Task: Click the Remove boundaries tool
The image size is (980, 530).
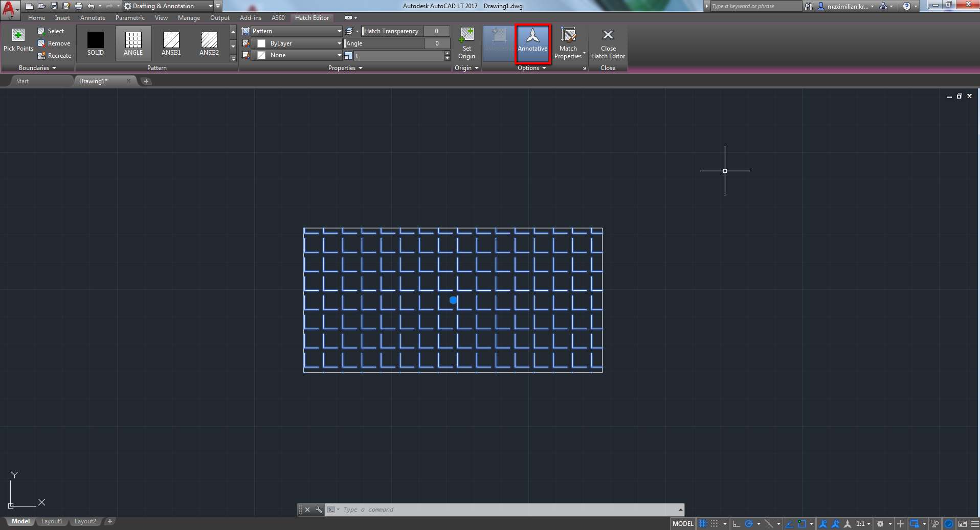Action: click(x=54, y=43)
